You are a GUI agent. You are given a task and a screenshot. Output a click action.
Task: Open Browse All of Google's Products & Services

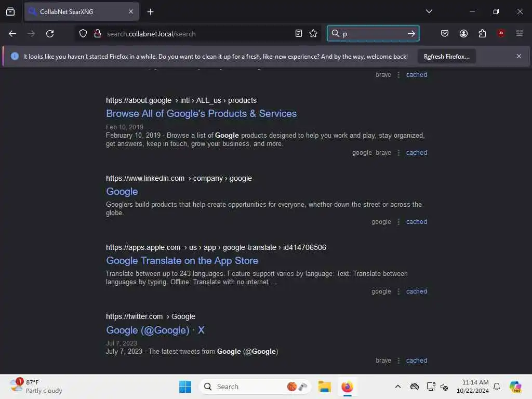point(201,114)
